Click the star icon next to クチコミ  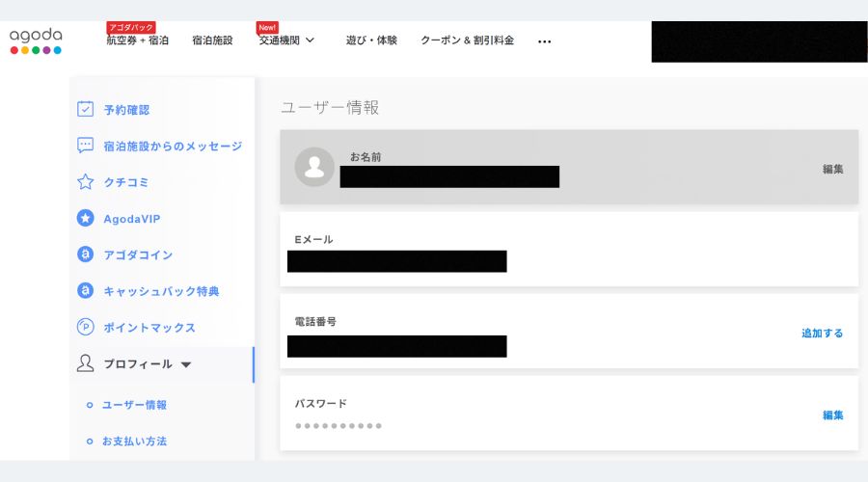pyautogui.click(x=85, y=181)
